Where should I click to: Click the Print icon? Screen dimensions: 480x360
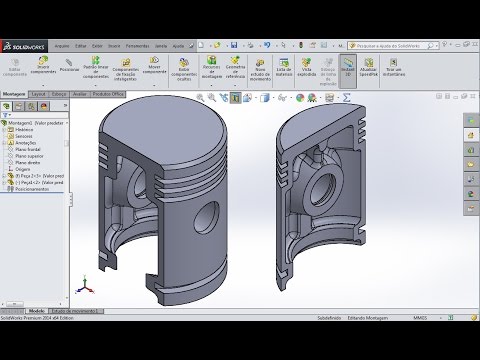coord(250,45)
